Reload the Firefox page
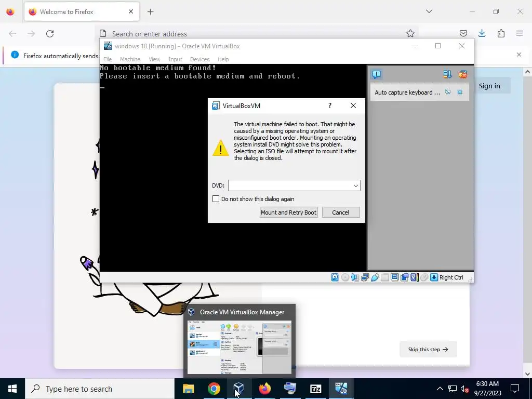The image size is (532, 399). pos(50,34)
